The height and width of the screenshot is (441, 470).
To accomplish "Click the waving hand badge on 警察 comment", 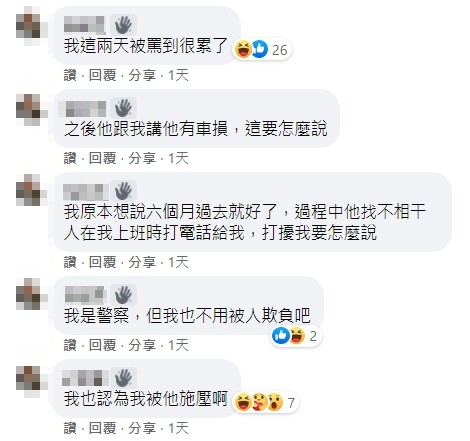I will pos(123,295).
